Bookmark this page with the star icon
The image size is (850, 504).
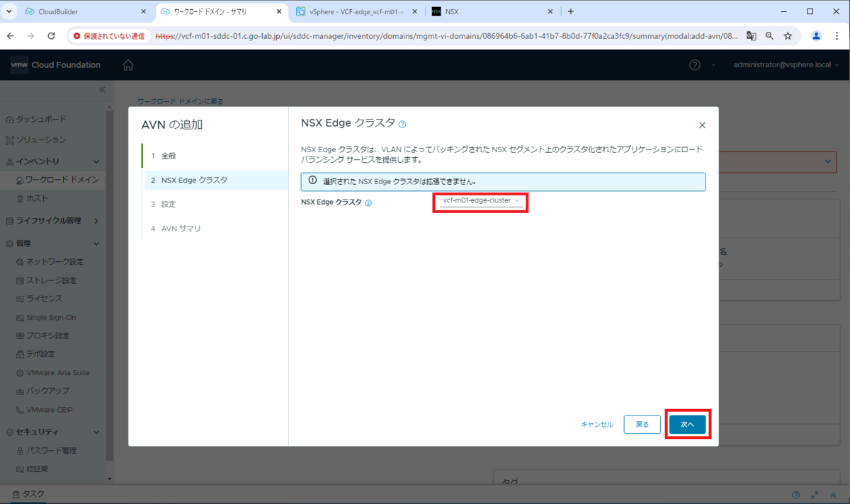coord(788,35)
